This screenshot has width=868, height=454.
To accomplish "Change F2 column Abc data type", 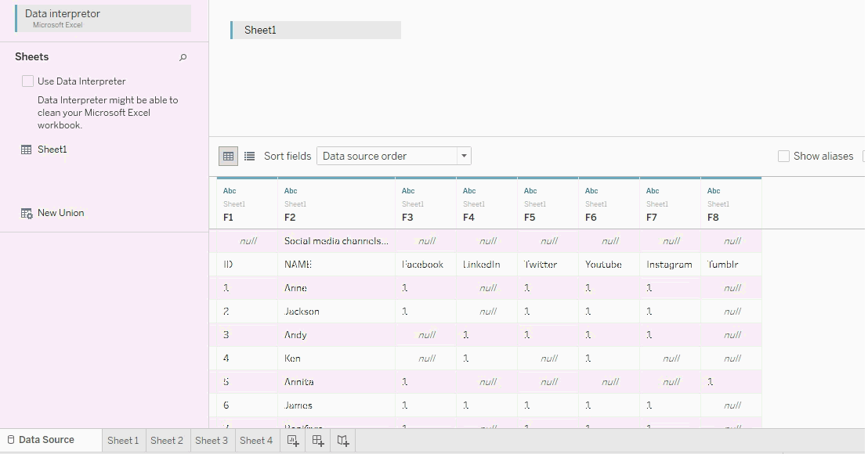I will coord(291,191).
